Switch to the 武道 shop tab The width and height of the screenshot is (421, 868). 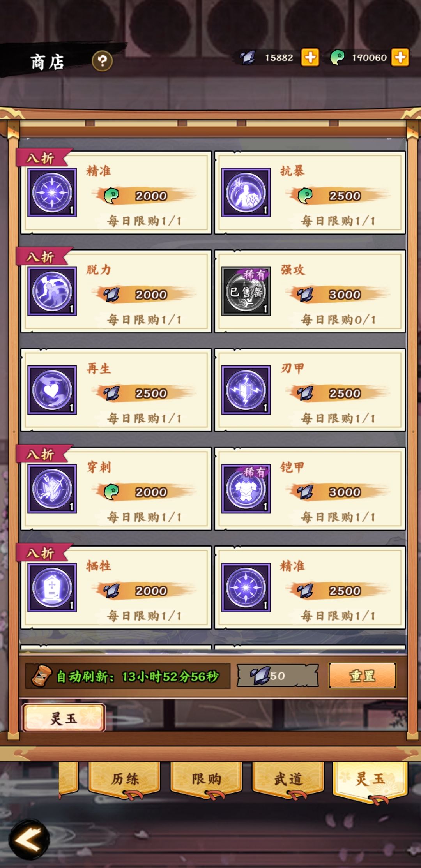click(x=288, y=779)
